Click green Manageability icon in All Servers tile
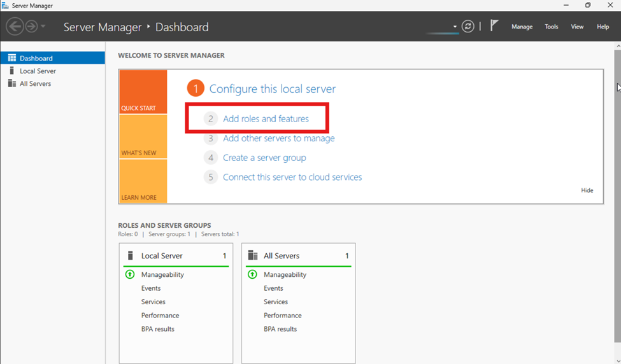This screenshot has height=364, width=621. [252, 274]
